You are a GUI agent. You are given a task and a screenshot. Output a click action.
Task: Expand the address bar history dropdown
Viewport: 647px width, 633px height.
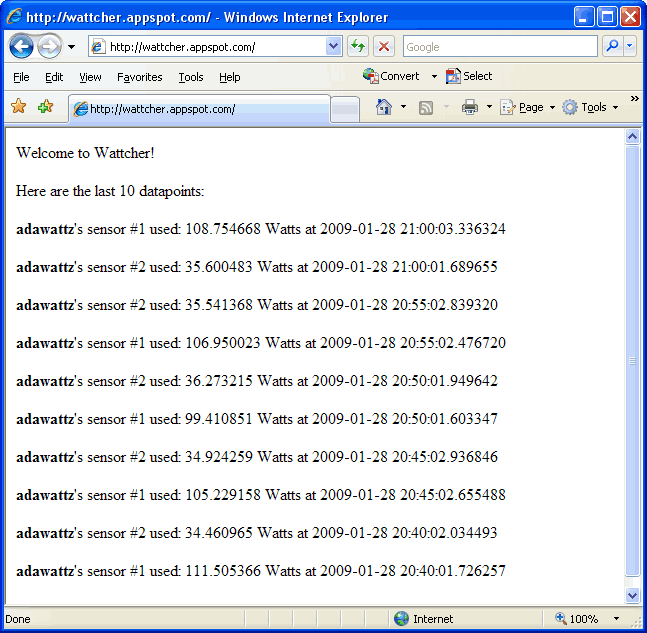pos(333,47)
